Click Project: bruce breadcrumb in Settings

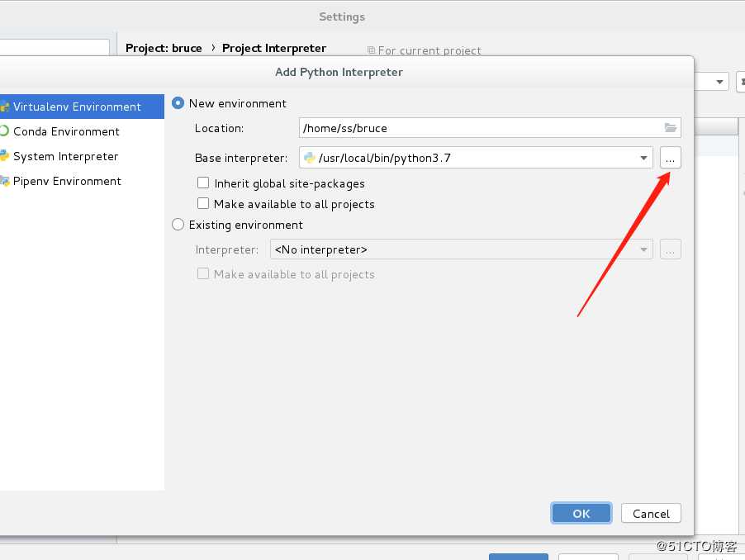coord(164,48)
